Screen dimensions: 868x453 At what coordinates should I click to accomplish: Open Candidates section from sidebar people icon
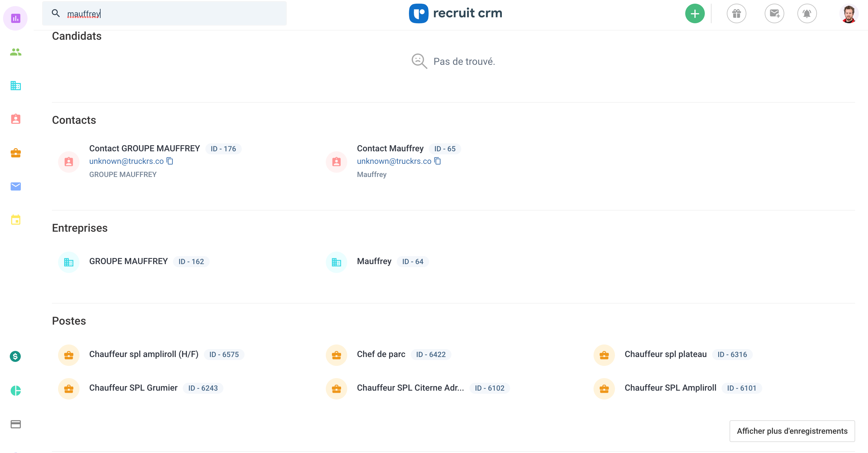(x=16, y=52)
